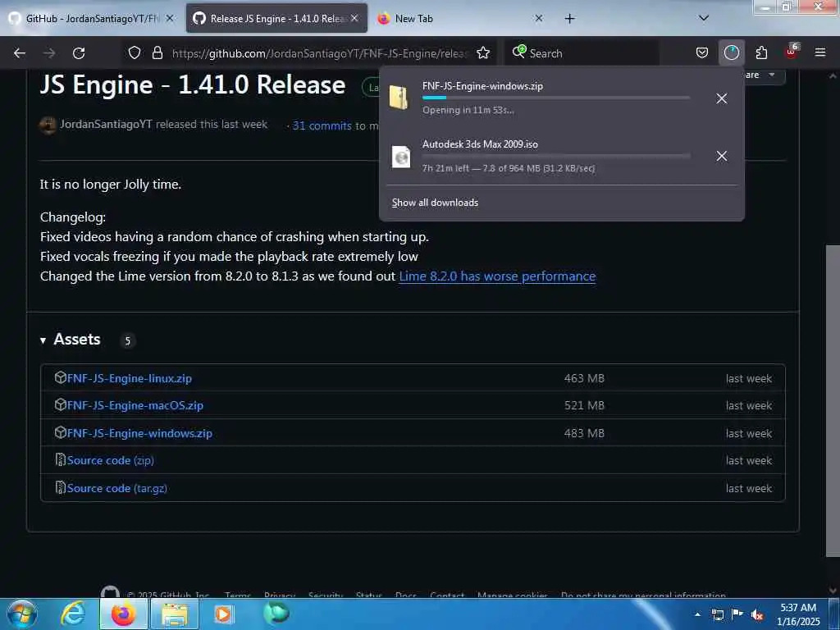Click the Assets count badge 5
The height and width of the screenshot is (630, 840).
pos(127,340)
